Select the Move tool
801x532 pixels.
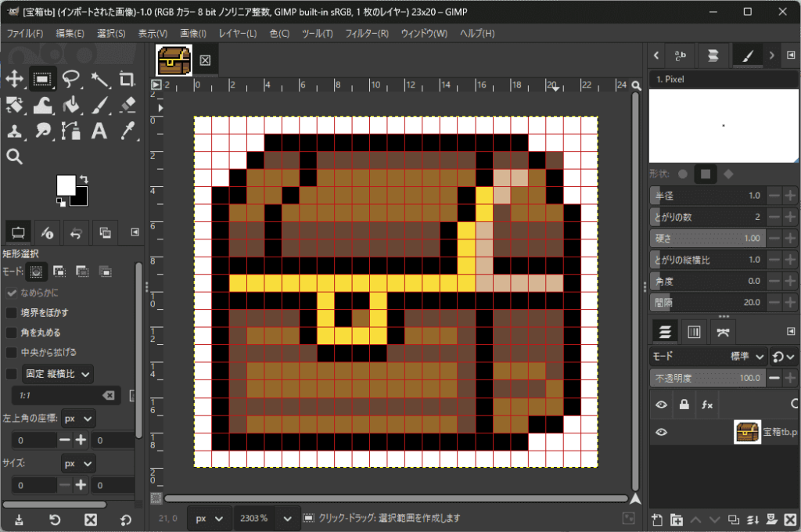click(x=14, y=78)
